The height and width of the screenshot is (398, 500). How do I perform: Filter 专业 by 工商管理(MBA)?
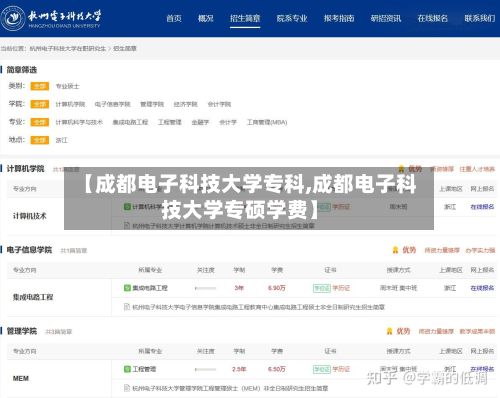coord(267,122)
